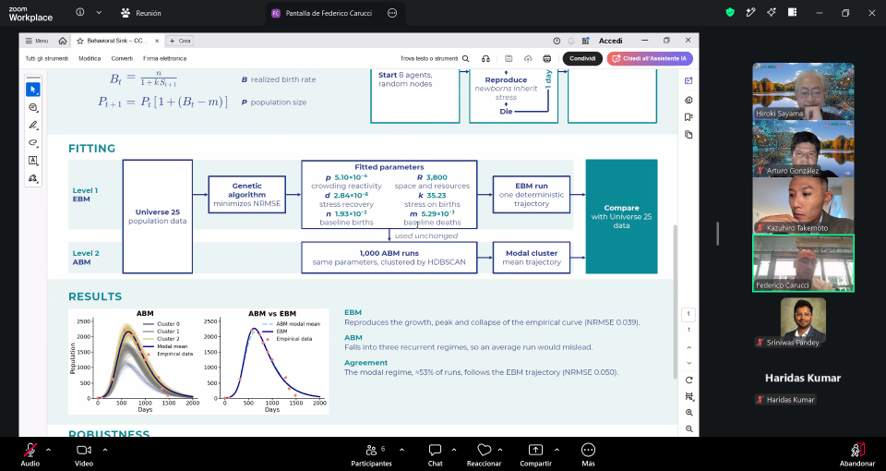This screenshot has height=471, width=886.
Task: Click the page number input box
Action: (688, 314)
